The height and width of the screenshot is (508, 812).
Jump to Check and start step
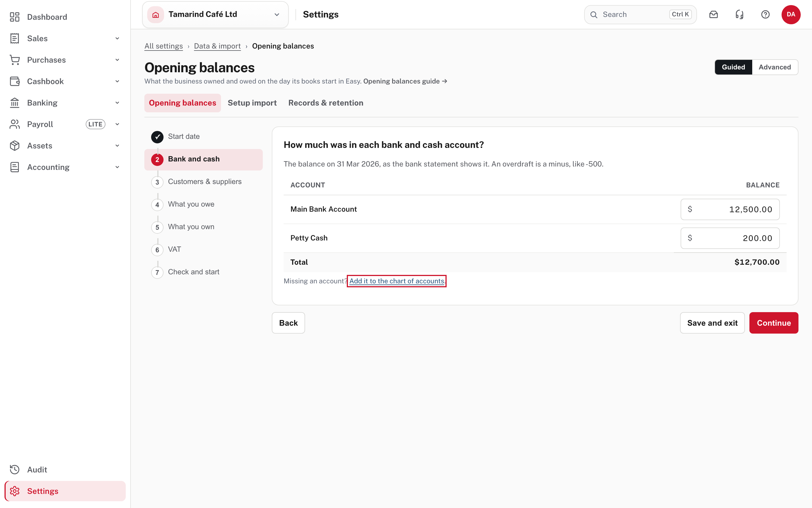coord(203,272)
